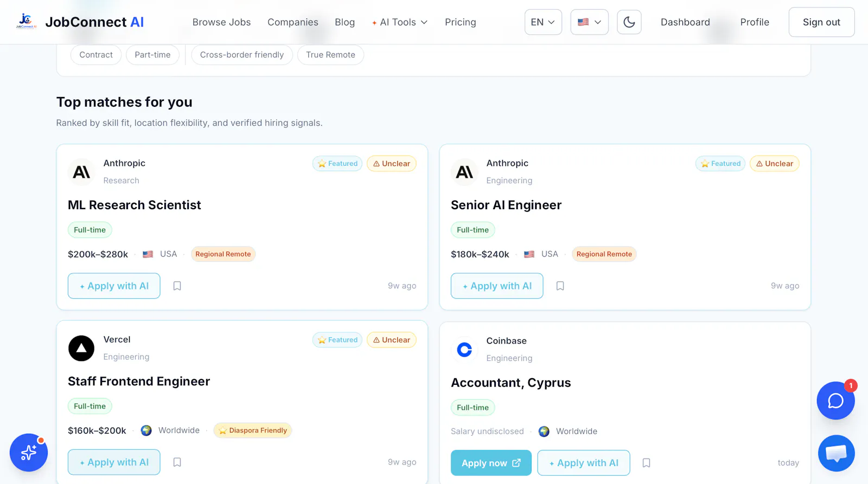
Task: Apply with AI for ML Research Scientist
Action: [114, 286]
